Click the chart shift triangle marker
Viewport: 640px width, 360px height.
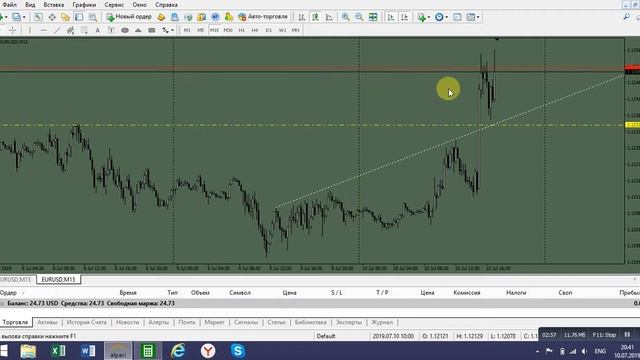(497, 39)
